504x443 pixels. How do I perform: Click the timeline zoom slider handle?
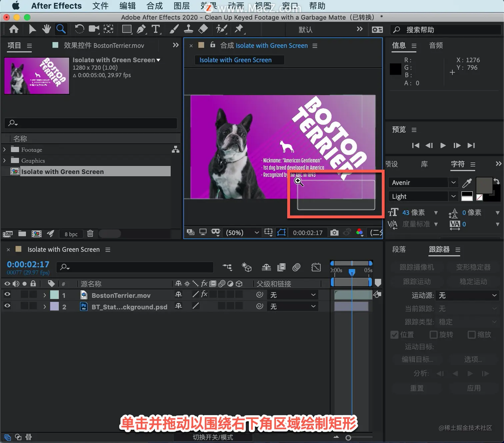[348, 438]
